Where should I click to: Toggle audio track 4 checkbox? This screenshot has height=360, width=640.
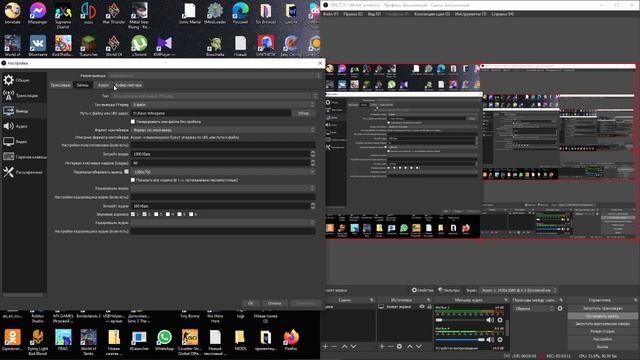click(x=168, y=214)
